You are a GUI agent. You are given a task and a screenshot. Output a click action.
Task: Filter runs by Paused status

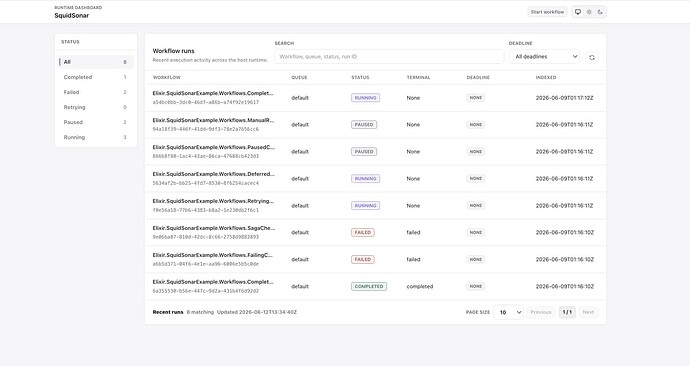point(96,122)
